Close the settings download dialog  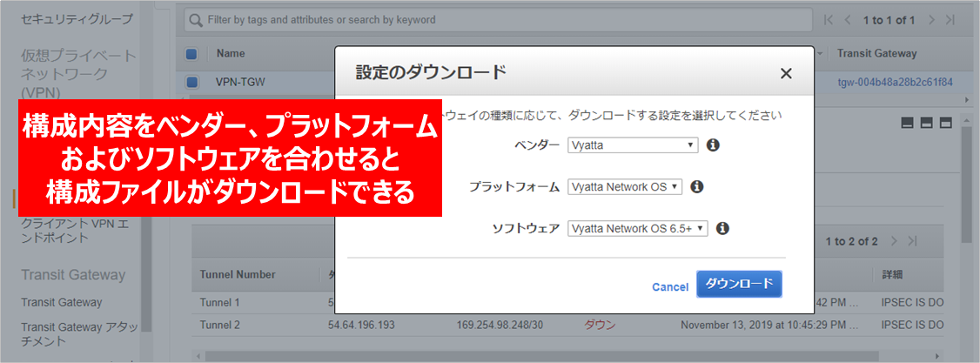coord(786,74)
